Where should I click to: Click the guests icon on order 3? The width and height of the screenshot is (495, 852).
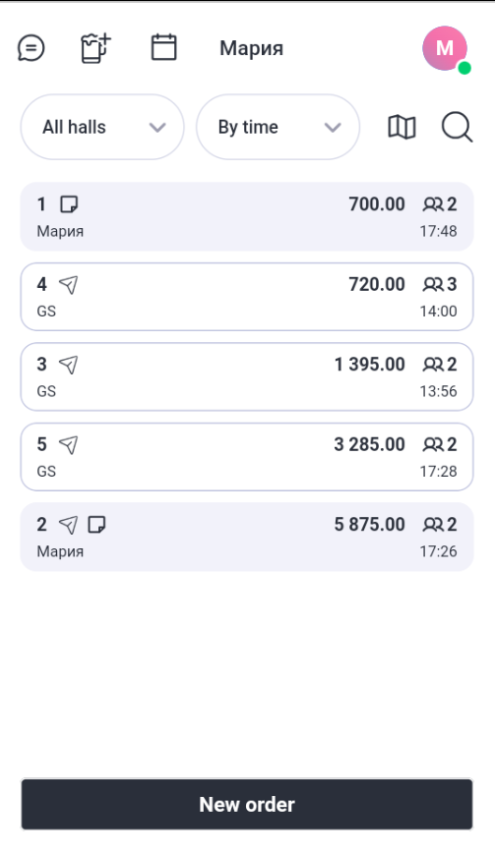tap(433, 365)
